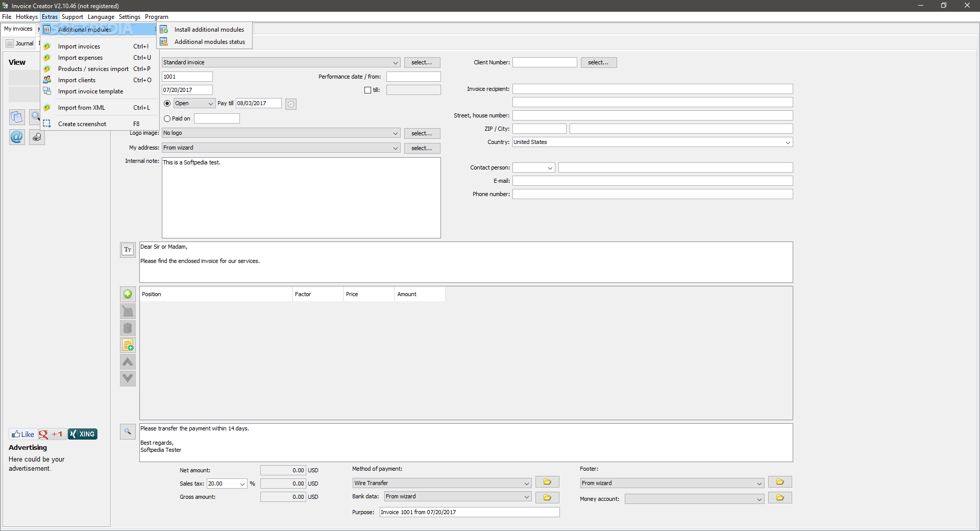Open the Support menu
The image size is (980, 531).
[72, 17]
